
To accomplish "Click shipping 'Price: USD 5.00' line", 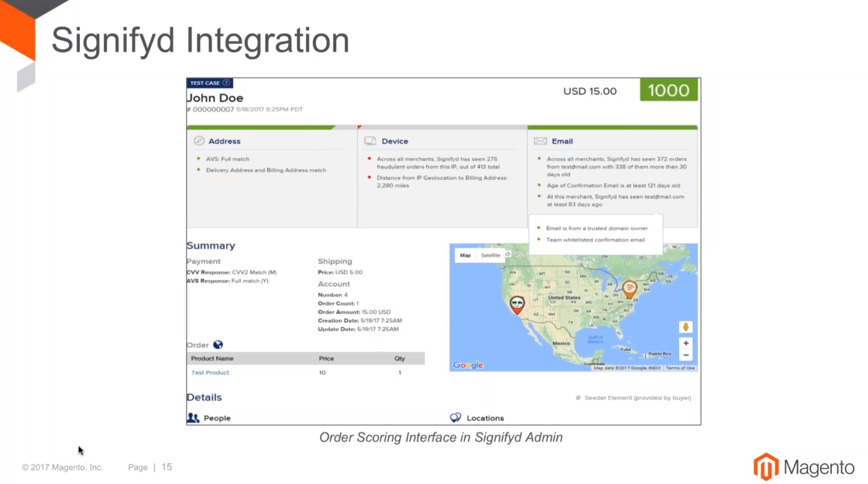I will pos(340,272).
